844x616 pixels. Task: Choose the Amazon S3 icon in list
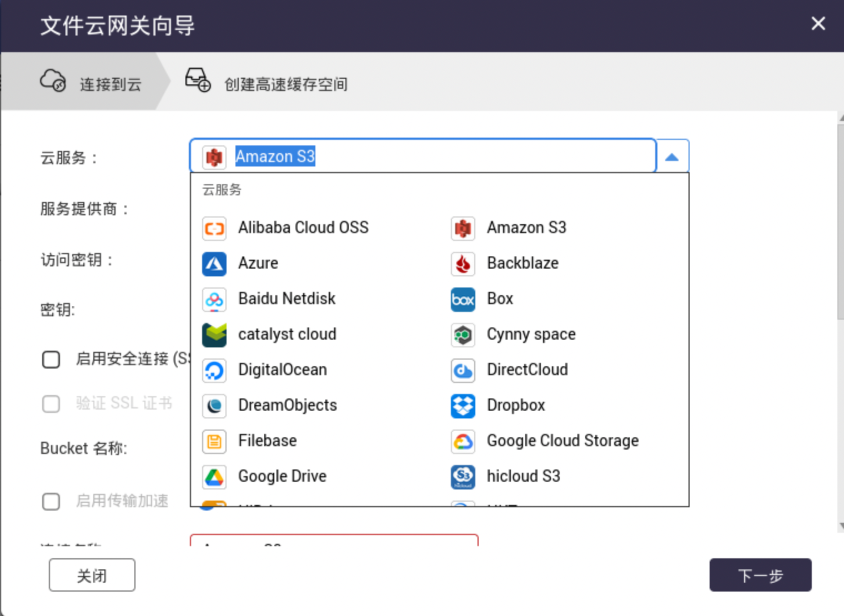click(x=463, y=228)
